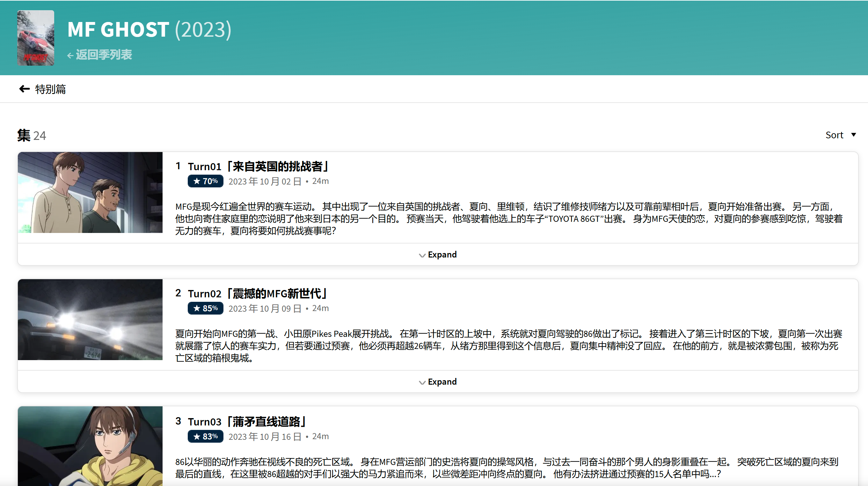
Task: Click the MF GHOST title link
Action: click(x=118, y=29)
